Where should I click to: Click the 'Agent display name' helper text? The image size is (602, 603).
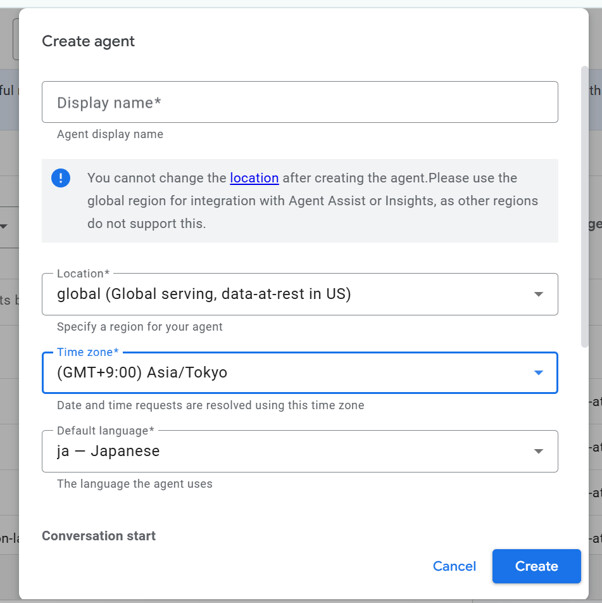pos(110,134)
